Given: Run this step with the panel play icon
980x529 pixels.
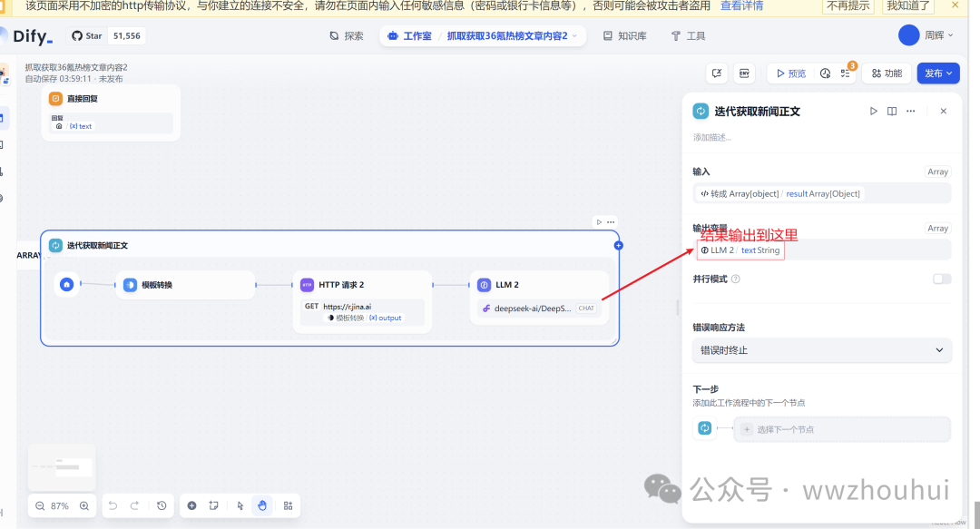Looking at the screenshot, I should [x=873, y=112].
